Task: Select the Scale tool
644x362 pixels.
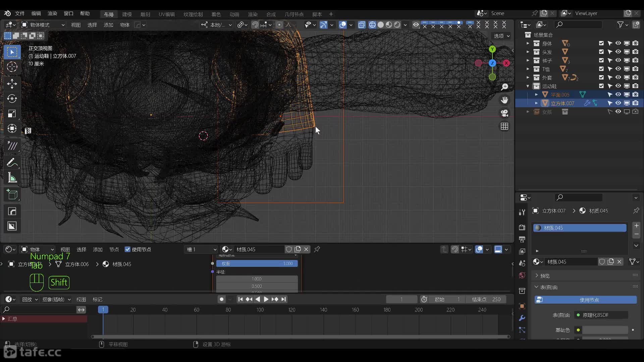Action: point(12,114)
